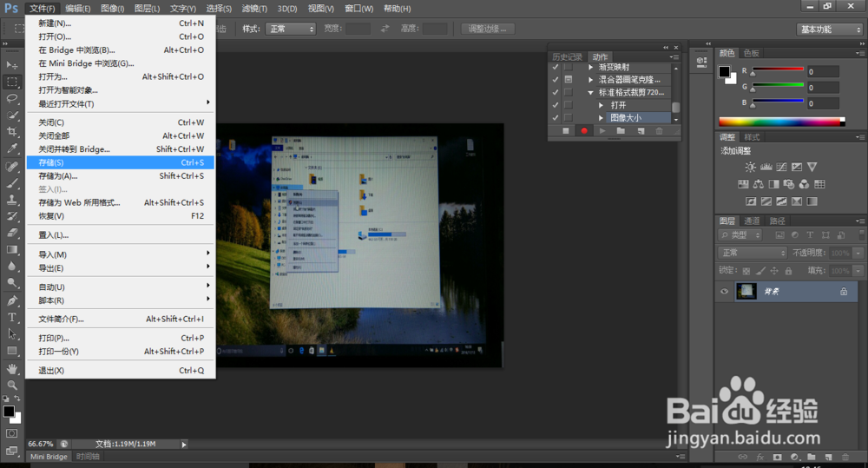Open the 图像(I) menu
The image size is (868, 468).
tap(112, 9)
